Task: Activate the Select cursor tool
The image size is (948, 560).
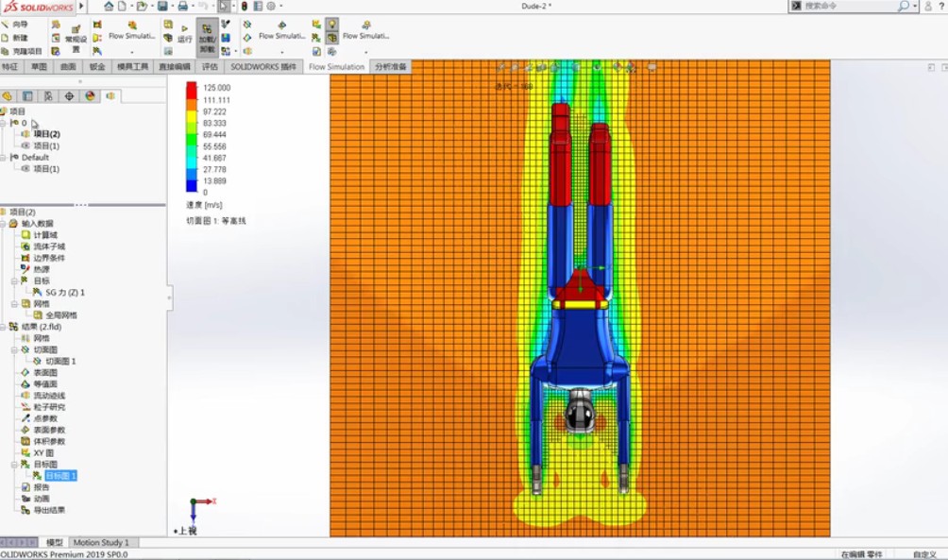Action: [x=224, y=6]
